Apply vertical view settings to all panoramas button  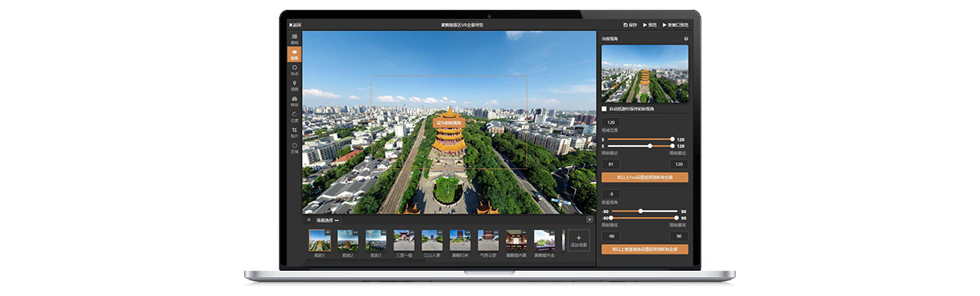644,250
